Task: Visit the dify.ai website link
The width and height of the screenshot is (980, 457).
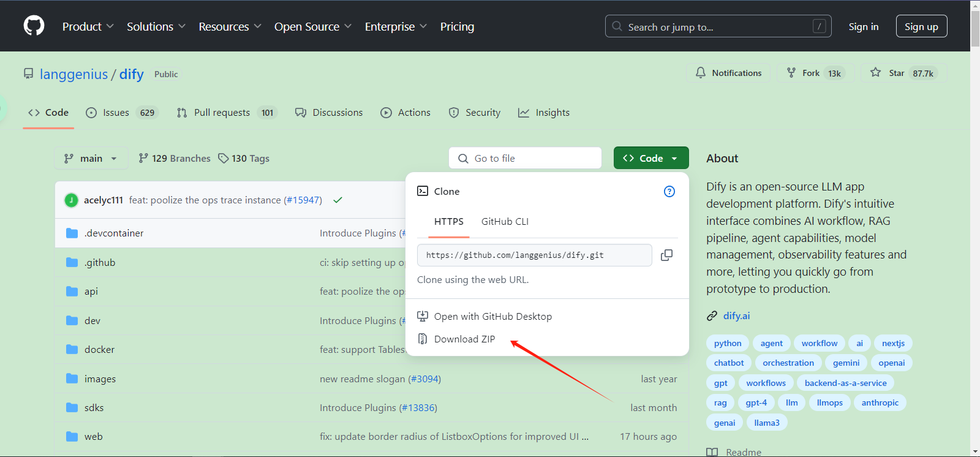Action: [x=736, y=316]
